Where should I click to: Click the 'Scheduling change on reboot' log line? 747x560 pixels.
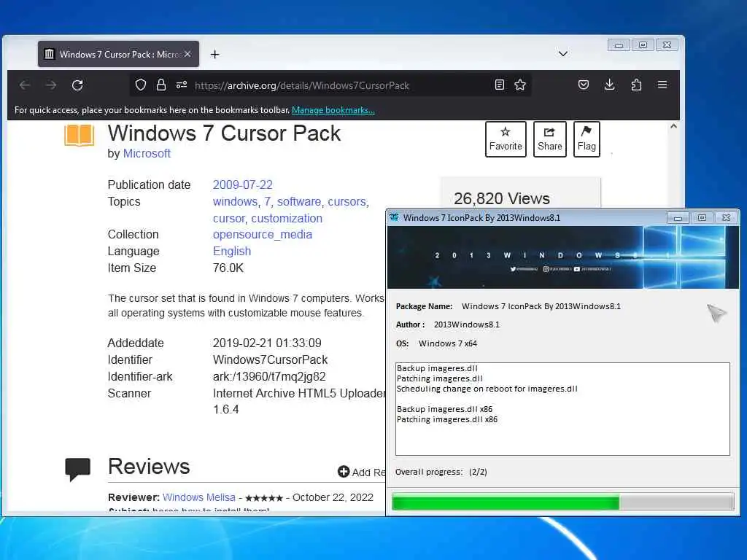pyautogui.click(x=487, y=389)
